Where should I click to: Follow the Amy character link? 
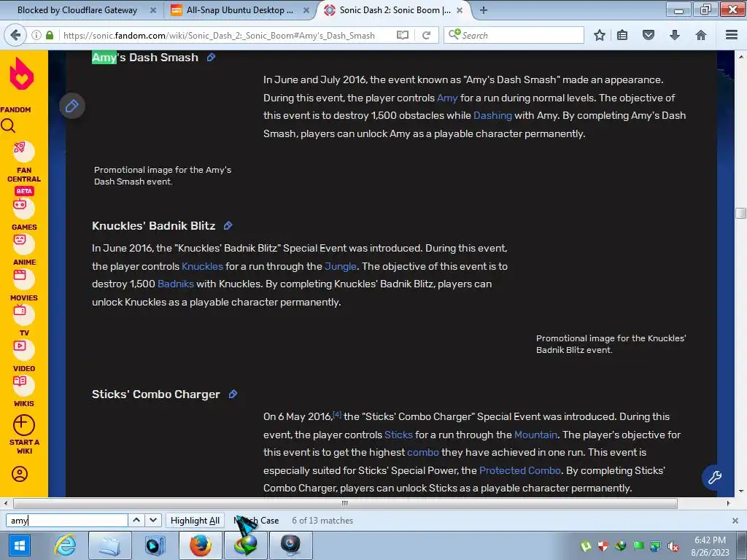[447, 98]
